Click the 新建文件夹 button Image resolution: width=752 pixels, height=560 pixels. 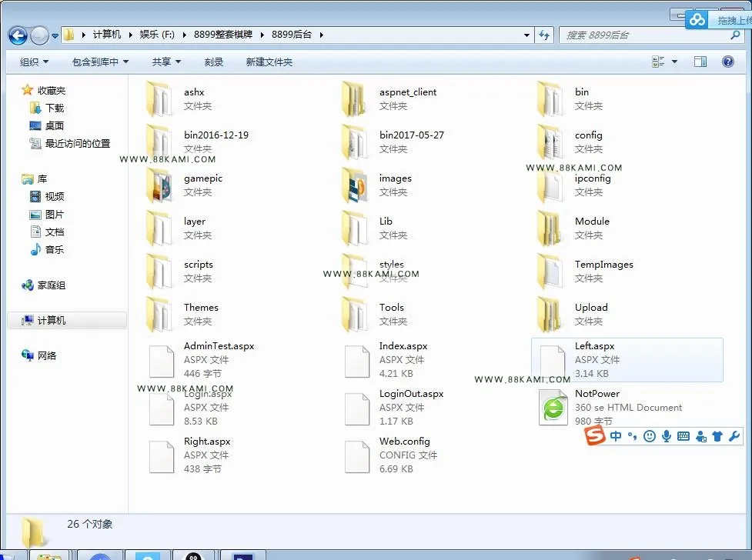pos(269,62)
